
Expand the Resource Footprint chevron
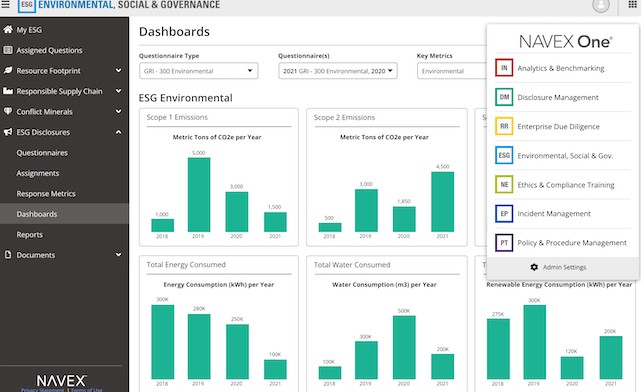[x=119, y=70]
